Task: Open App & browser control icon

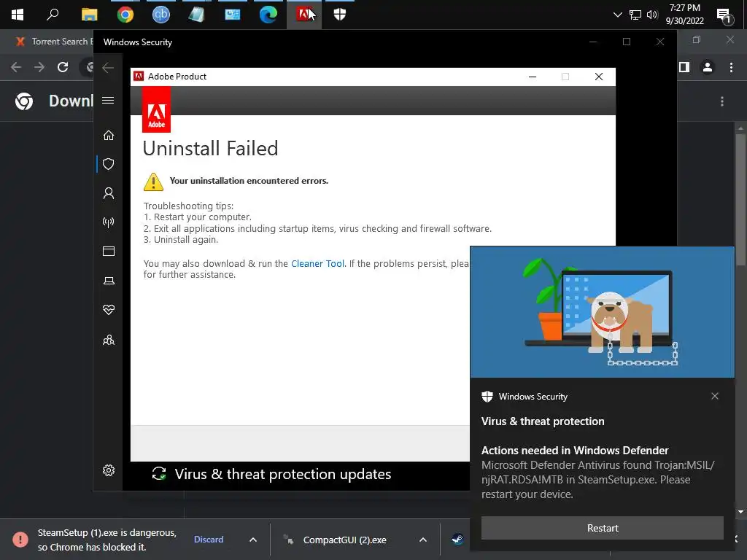Action: click(109, 251)
